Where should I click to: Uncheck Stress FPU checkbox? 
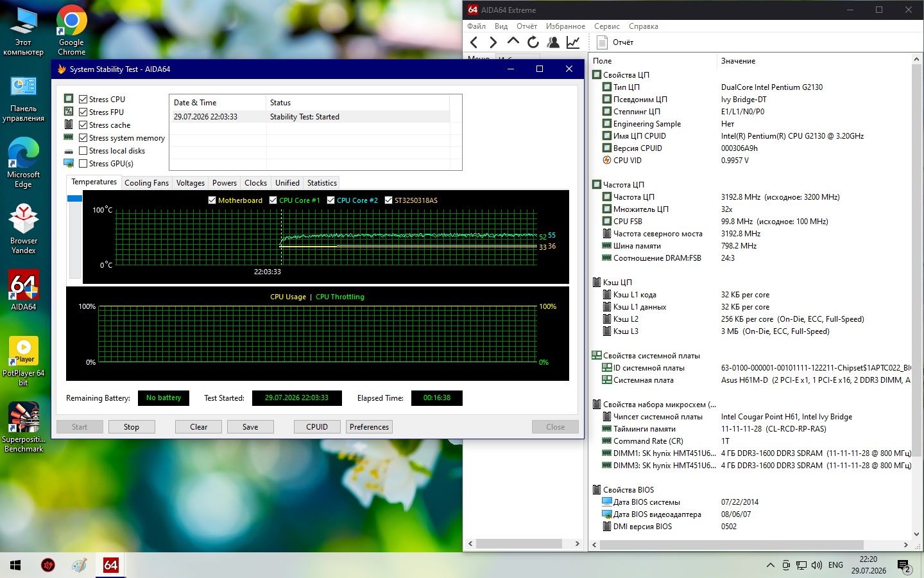[83, 112]
